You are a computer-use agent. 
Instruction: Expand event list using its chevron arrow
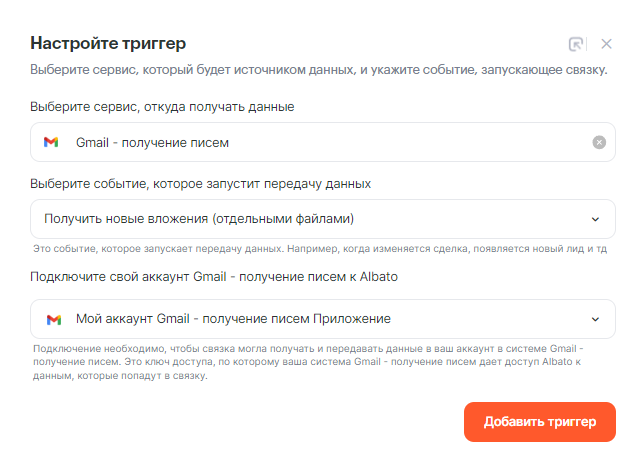tap(596, 218)
